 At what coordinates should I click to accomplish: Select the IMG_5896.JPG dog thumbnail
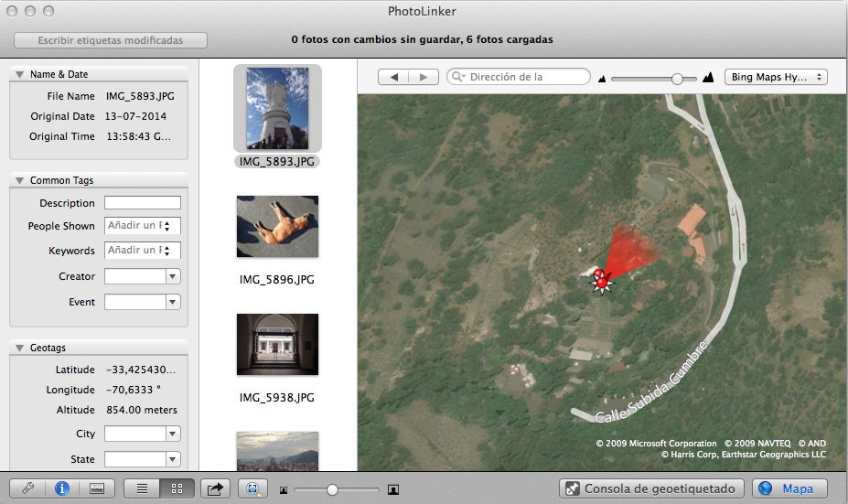277,226
